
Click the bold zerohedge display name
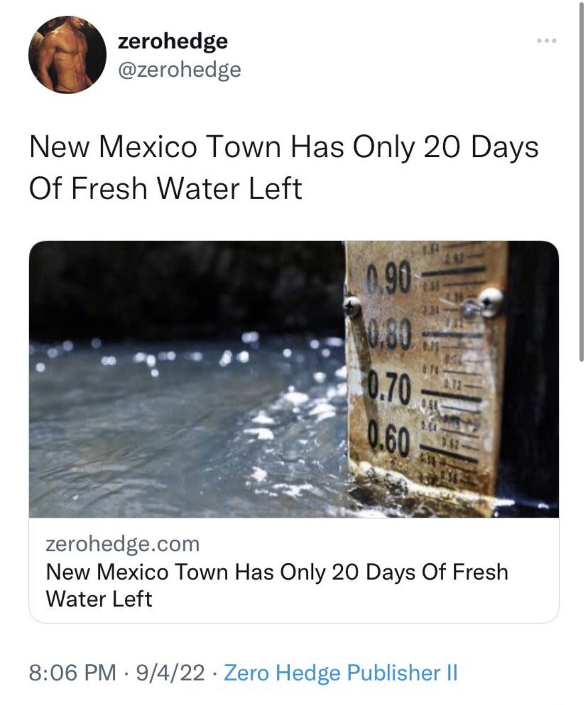[172, 41]
